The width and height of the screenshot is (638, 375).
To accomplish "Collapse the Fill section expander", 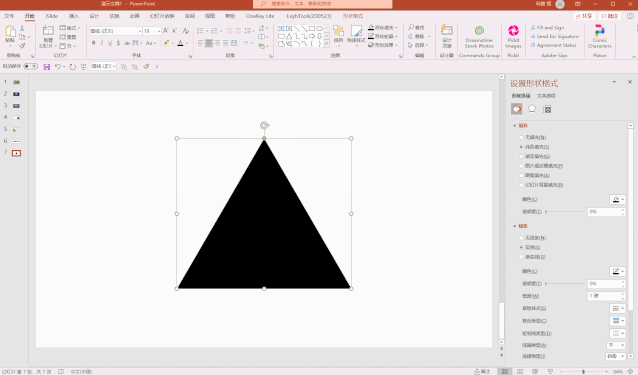I will [515, 126].
